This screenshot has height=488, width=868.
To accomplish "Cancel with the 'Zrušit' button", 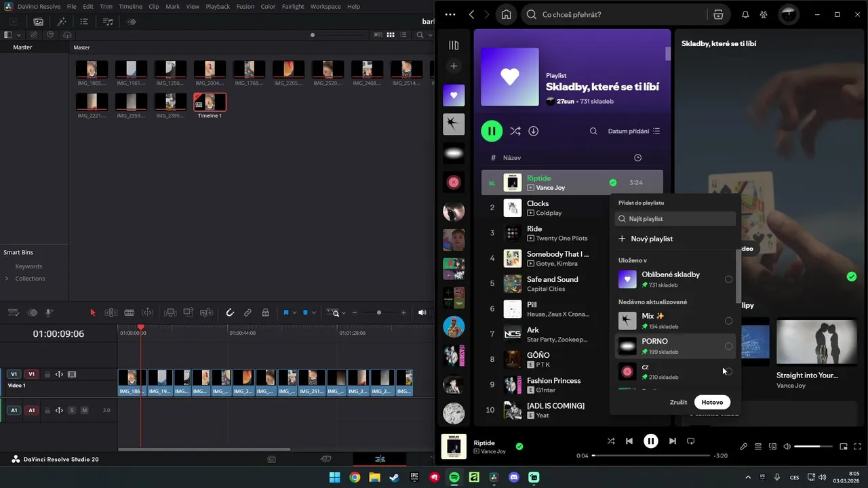I will click(x=678, y=402).
